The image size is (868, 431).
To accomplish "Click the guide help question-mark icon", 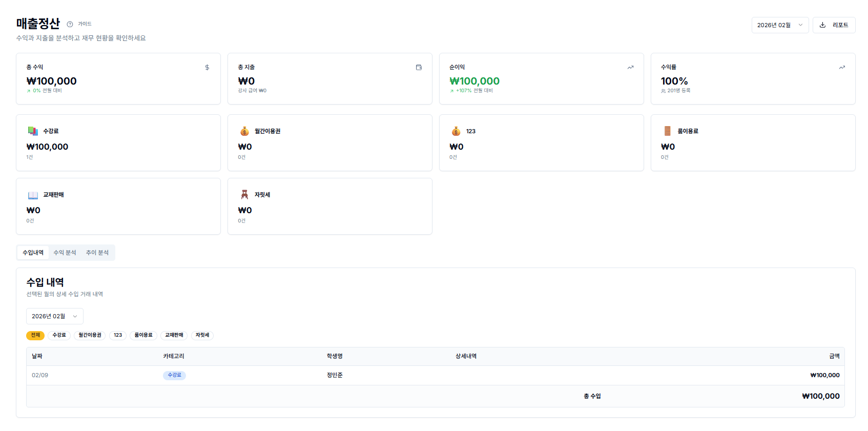I will click(x=70, y=24).
